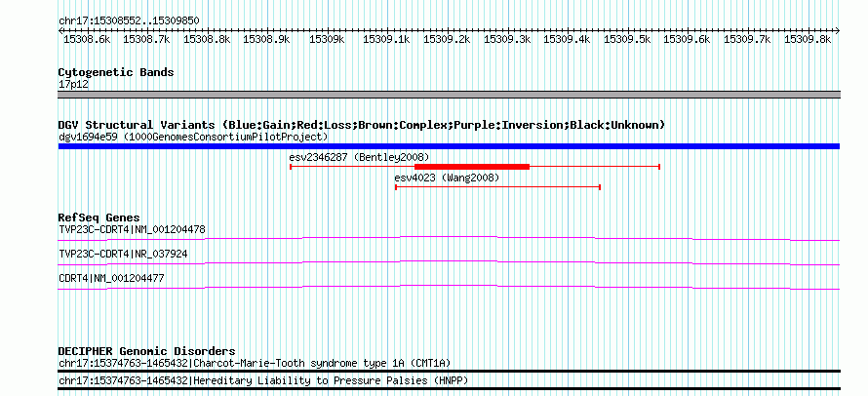Open the CDRT4|NM_001204477 gene label
Screen dimensions: 868x396
pos(111,278)
